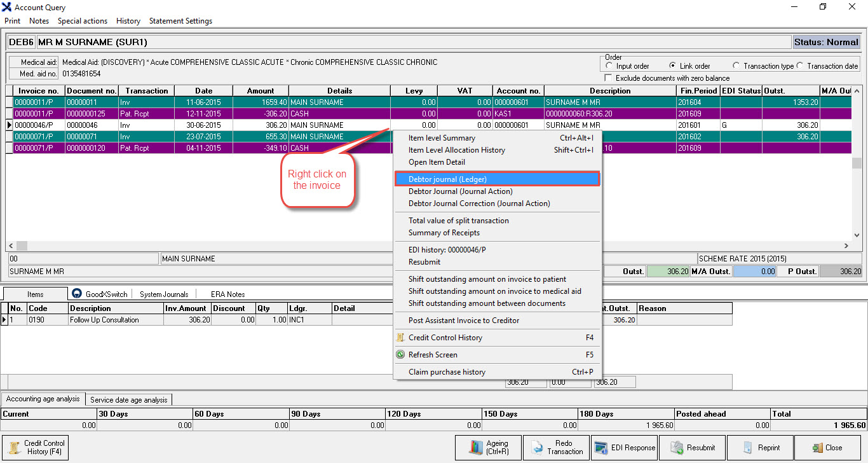Click the Ageing (Ctrl+R) chart icon
Screen dimensions: 868x463
tap(476, 448)
